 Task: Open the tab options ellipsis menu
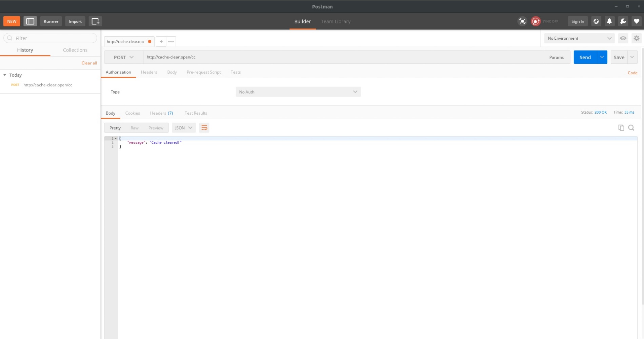point(171,41)
